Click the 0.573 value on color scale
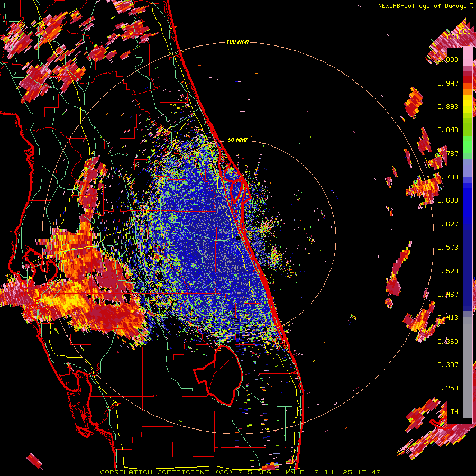Image resolution: width=476 pixels, height=476 pixels. pyautogui.click(x=448, y=248)
